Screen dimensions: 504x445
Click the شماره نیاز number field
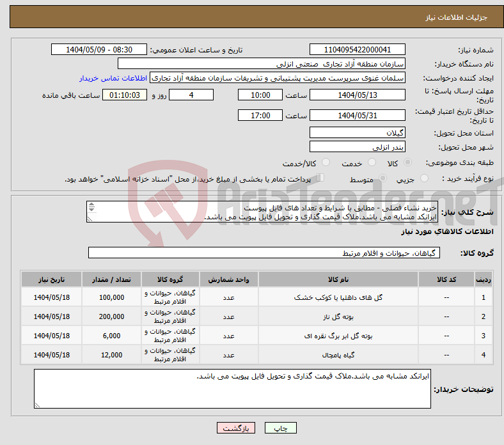point(357,50)
